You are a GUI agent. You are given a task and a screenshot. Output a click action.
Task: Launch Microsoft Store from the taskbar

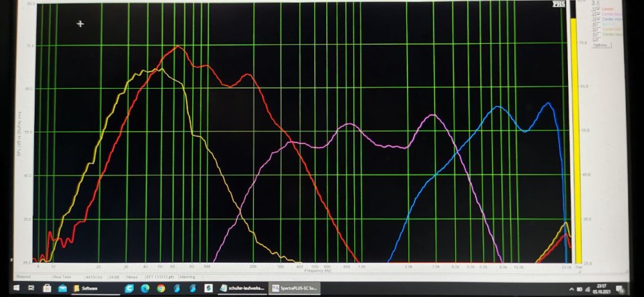47,289
